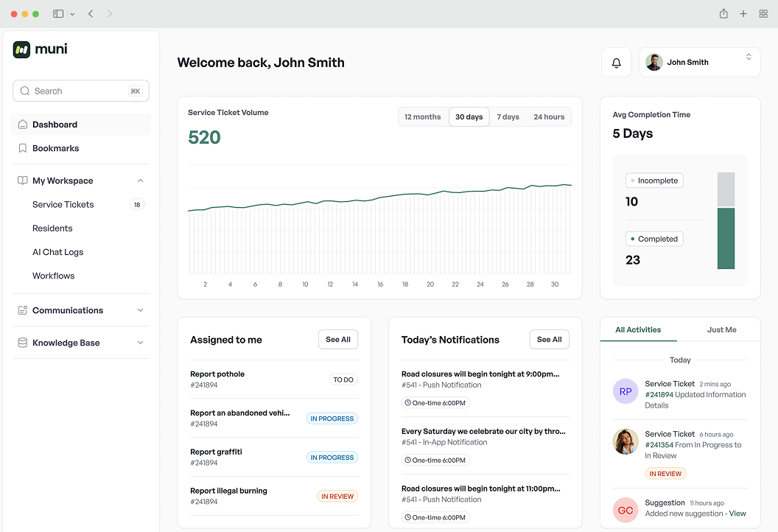Click the search magnifier icon

[26, 90]
